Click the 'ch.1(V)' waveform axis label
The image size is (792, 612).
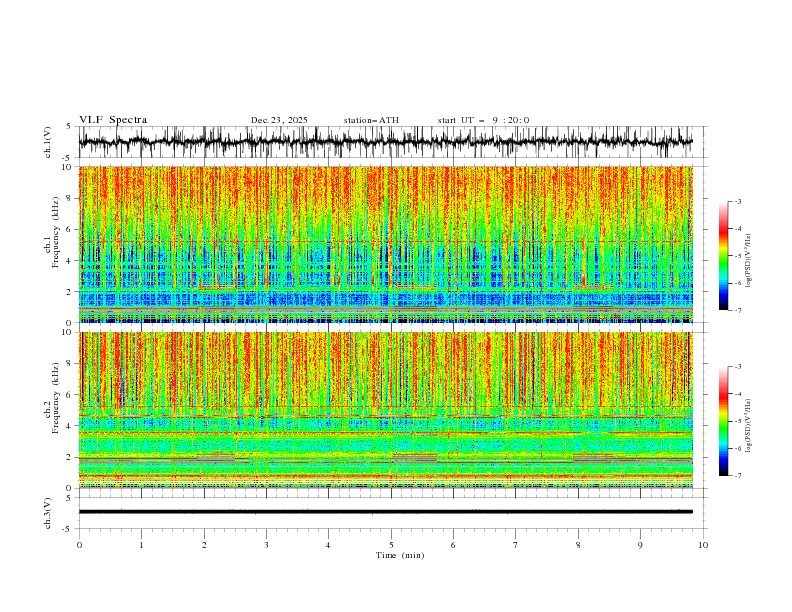[x=48, y=142]
